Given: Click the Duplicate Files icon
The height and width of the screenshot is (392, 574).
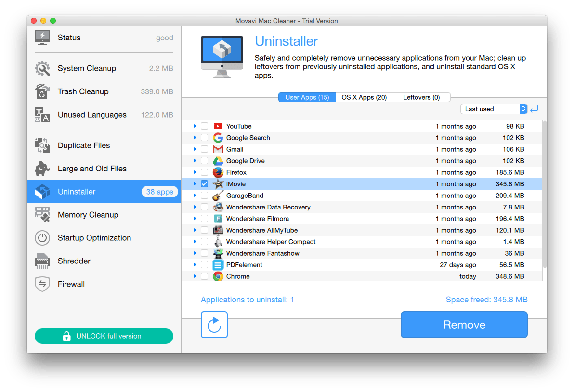Looking at the screenshot, I should coord(42,145).
